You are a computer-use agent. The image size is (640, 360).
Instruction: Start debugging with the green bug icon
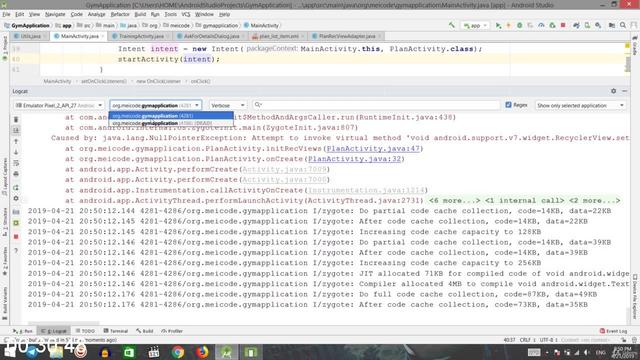519,25
